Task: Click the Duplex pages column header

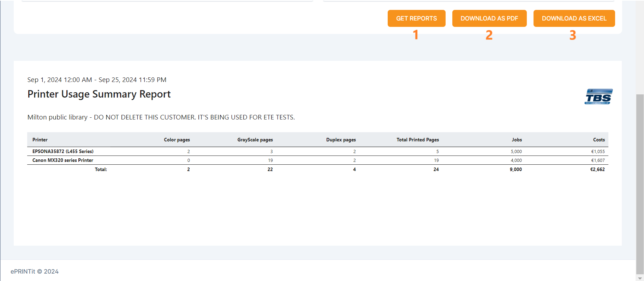Action: tap(341, 140)
